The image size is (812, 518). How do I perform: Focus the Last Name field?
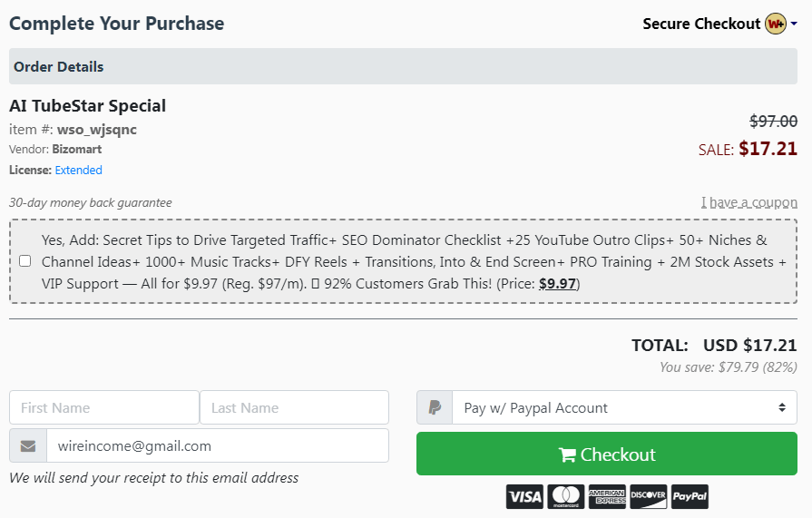(x=294, y=407)
